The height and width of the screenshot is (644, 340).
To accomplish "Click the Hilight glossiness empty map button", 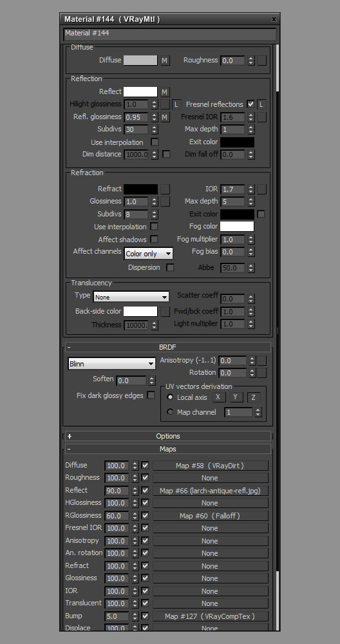I will 165,104.
